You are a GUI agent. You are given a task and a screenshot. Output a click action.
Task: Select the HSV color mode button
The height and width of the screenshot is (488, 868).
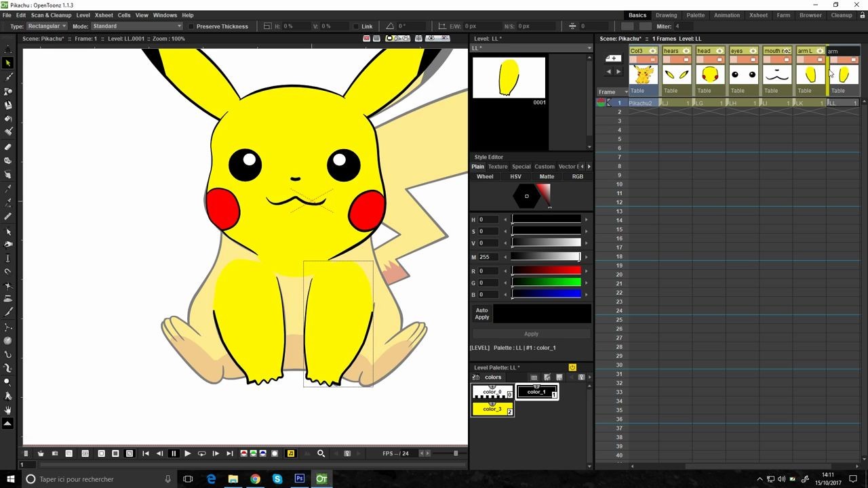(515, 176)
